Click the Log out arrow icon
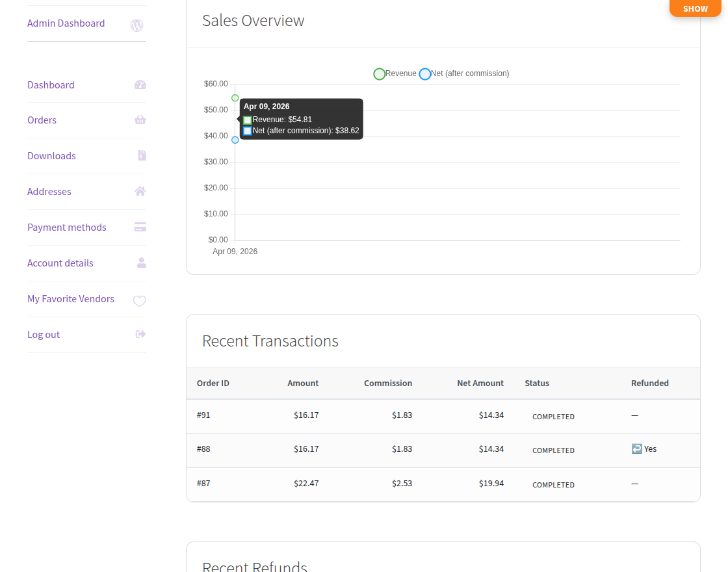This screenshot has width=728, height=572. pos(140,334)
